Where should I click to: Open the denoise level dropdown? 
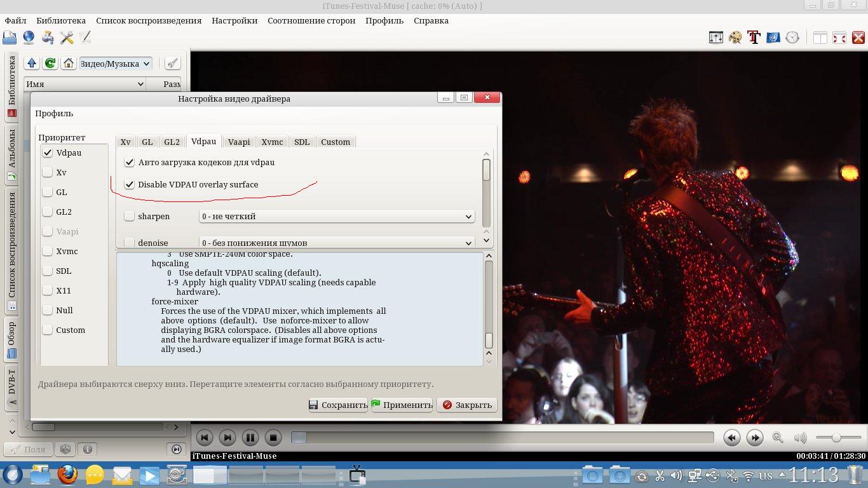(337, 243)
